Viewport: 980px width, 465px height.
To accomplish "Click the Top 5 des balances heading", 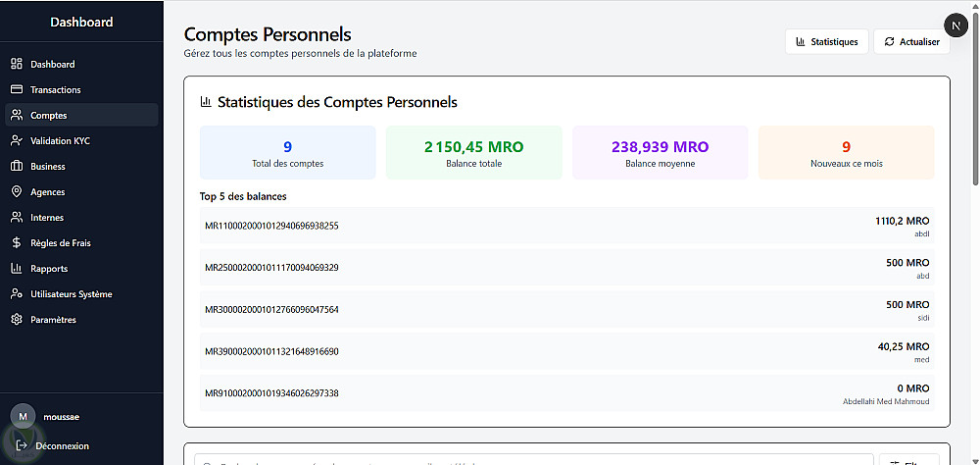I will click(x=243, y=196).
